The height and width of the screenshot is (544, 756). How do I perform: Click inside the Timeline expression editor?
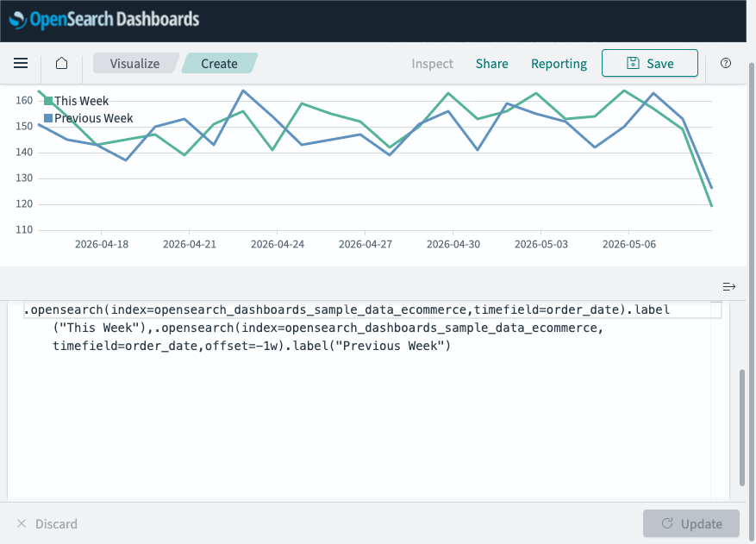click(x=366, y=401)
